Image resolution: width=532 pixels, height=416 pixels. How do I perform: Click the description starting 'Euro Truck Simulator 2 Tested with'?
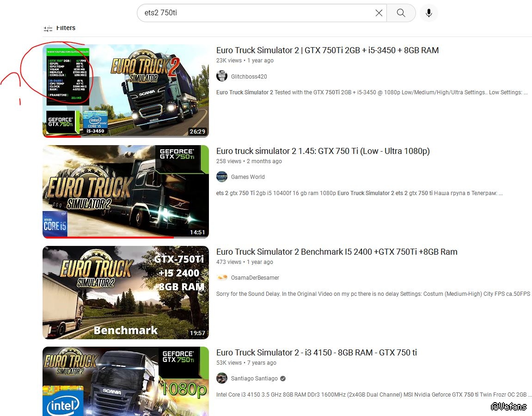pos(372,92)
